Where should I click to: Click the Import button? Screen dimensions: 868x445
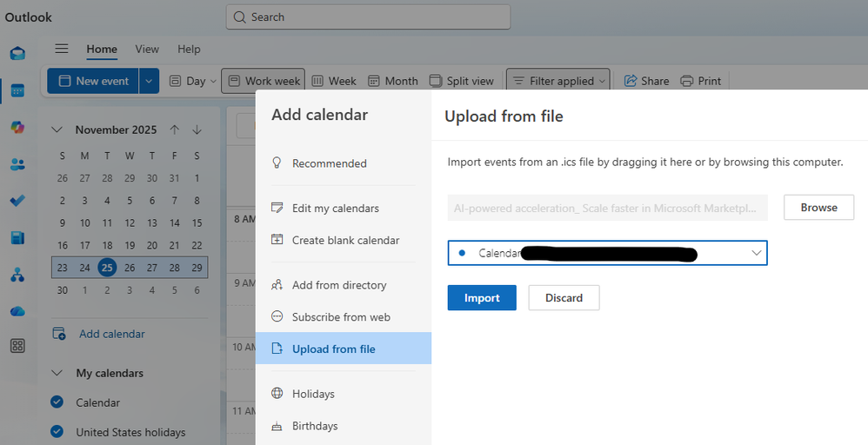482,298
